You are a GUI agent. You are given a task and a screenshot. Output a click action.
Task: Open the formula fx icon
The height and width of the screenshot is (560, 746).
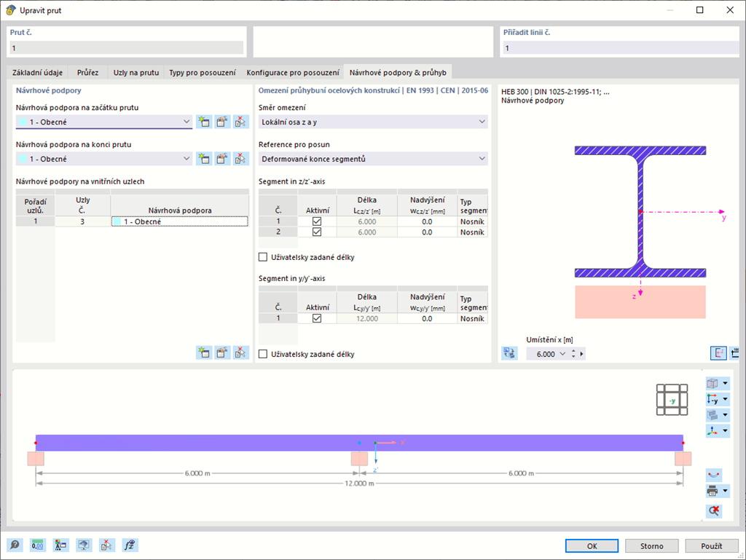(130, 545)
